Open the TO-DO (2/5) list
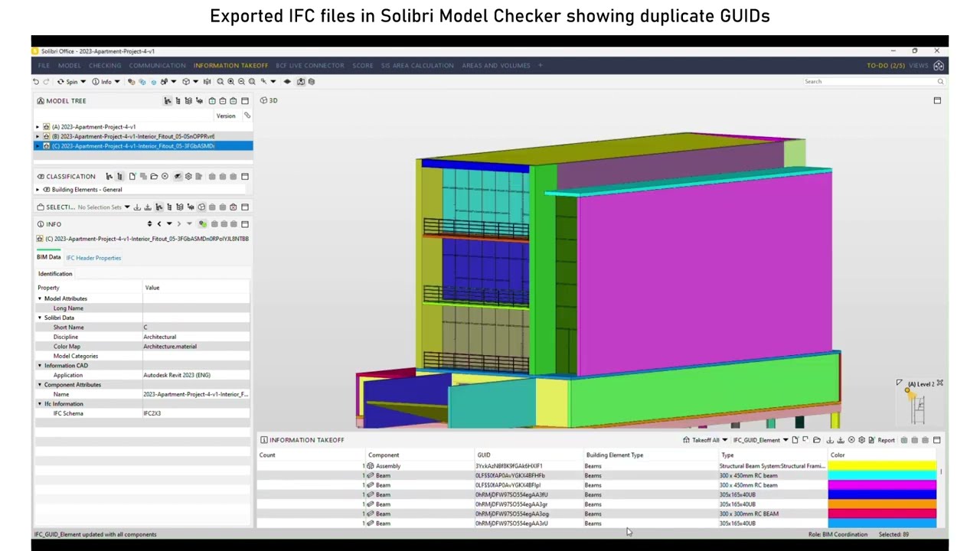 point(886,66)
